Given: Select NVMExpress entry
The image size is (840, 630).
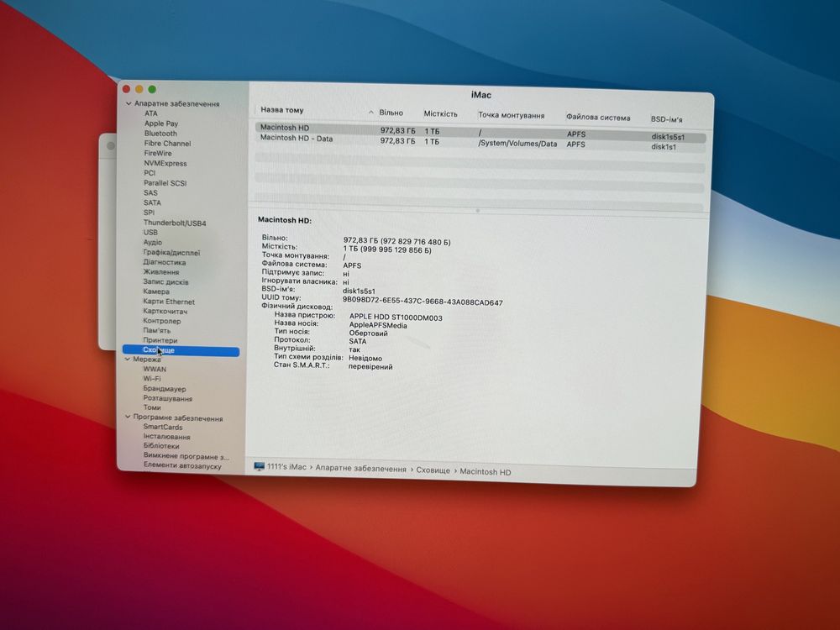Looking at the screenshot, I should [x=165, y=164].
